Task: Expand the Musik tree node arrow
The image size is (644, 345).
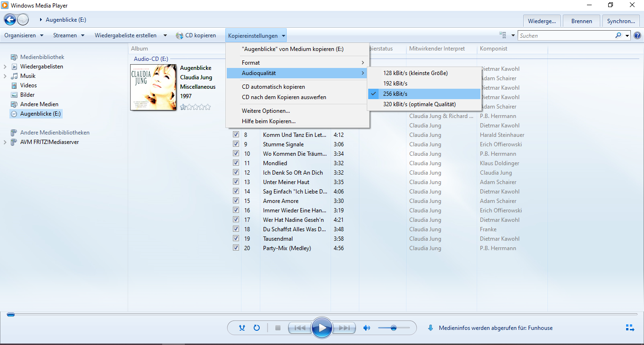Action: click(x=5, y=76)
